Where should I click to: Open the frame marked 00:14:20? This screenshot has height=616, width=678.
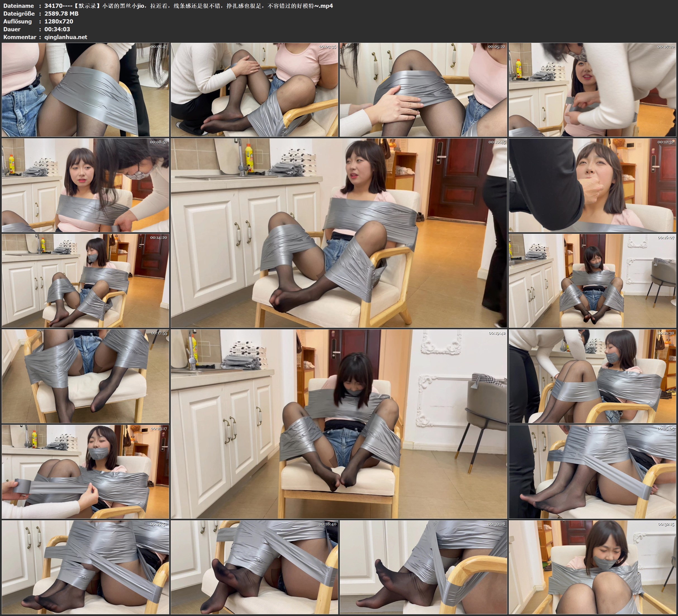coord(85,281)
